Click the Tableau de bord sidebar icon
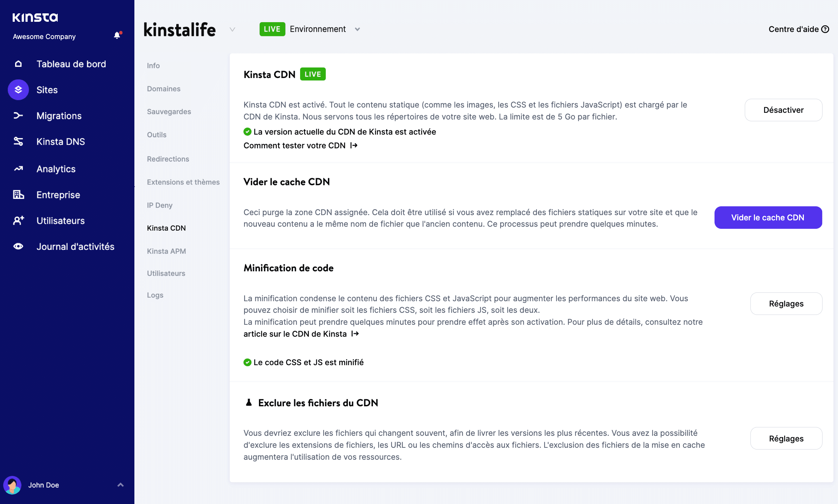 [x=18, y=63]
